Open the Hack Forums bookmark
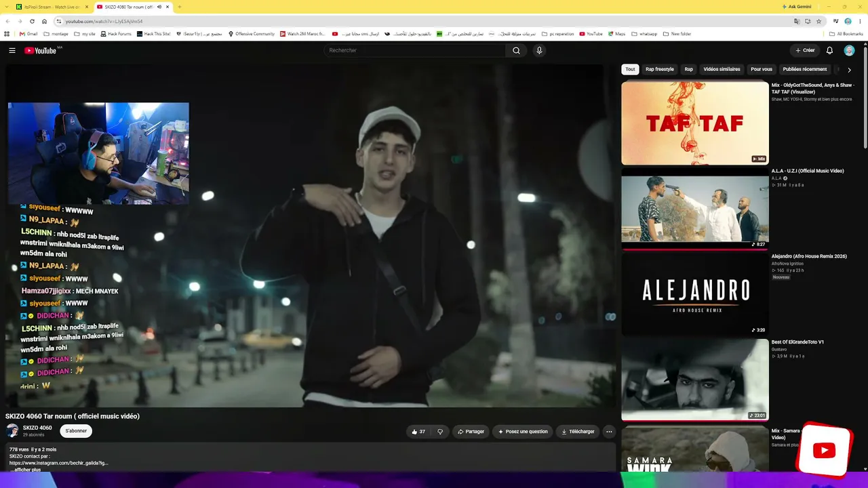 click(x=116, y=34)
